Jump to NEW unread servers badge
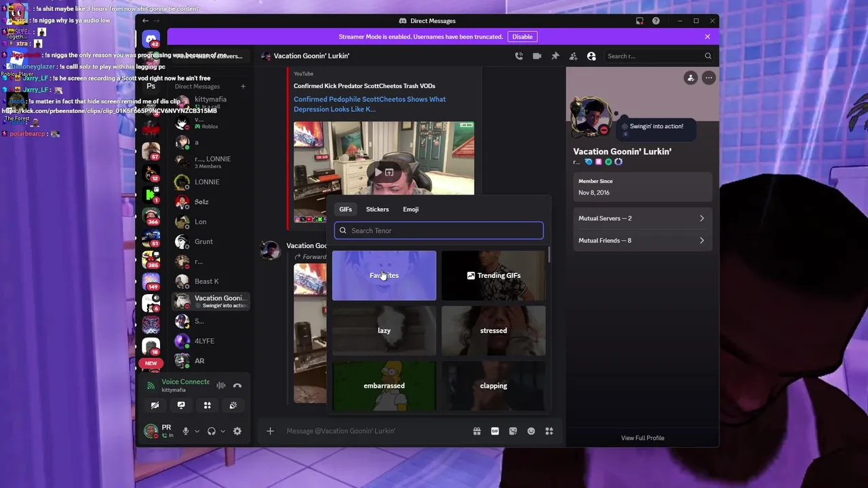This screenshot has height=488, width=868. pos(151,363)
